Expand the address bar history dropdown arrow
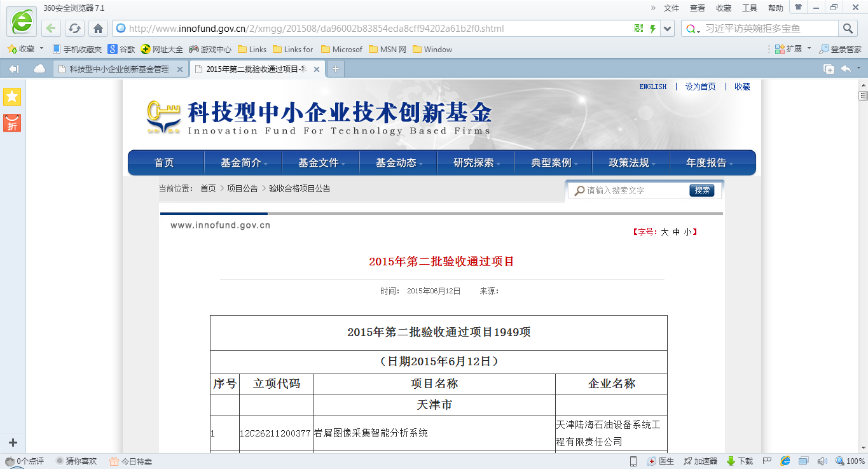Image resolution: width=868 pixels, height=469 pixels. (x=667, y=29)
